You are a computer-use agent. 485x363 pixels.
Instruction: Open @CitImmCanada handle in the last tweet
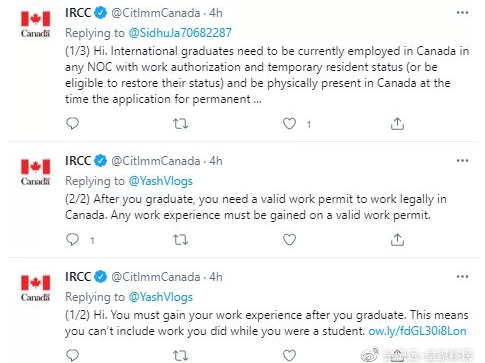[156, 277]
